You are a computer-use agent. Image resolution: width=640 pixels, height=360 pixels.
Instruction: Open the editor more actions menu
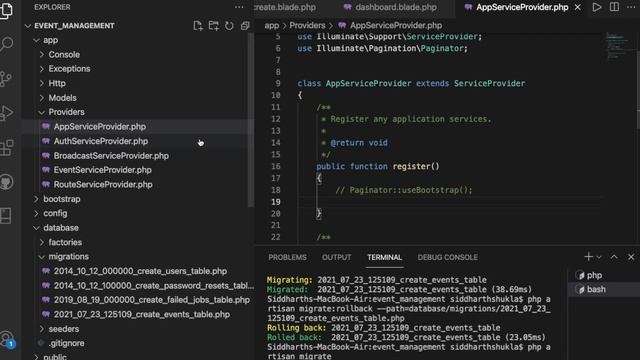coord(631,7)
